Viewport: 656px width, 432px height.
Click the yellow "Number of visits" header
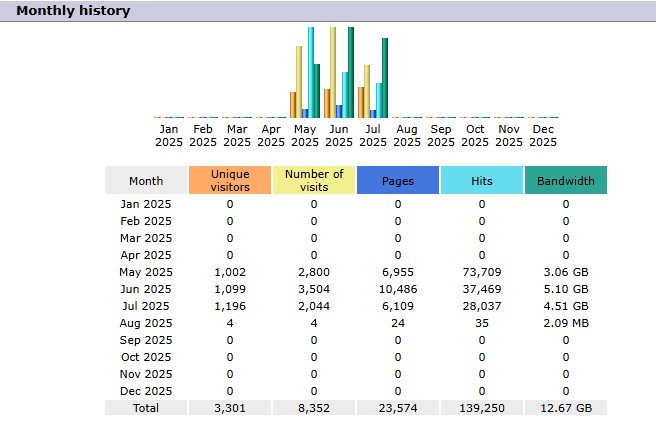click(x=314, y=180)
